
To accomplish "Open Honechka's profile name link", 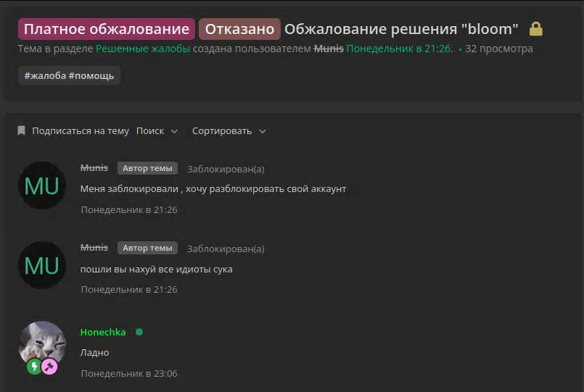I will [103, 332].
